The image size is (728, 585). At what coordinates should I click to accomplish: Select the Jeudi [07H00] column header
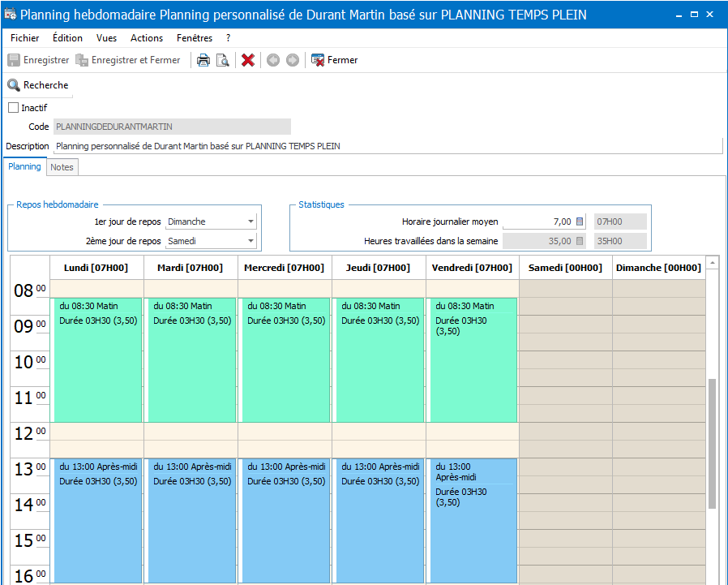(379, 268)
